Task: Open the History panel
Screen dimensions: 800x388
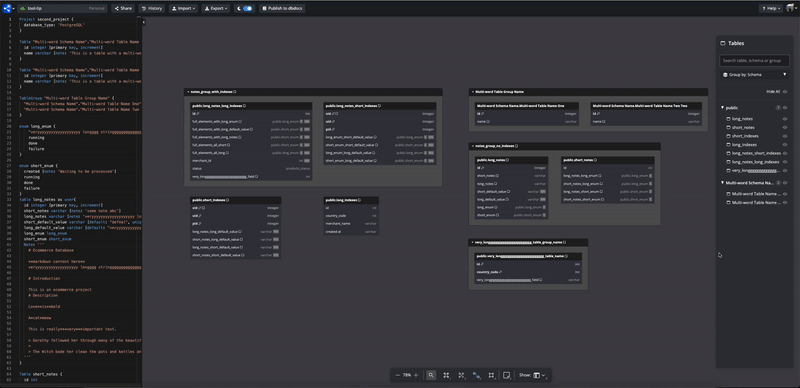Action: click(152, 8)
